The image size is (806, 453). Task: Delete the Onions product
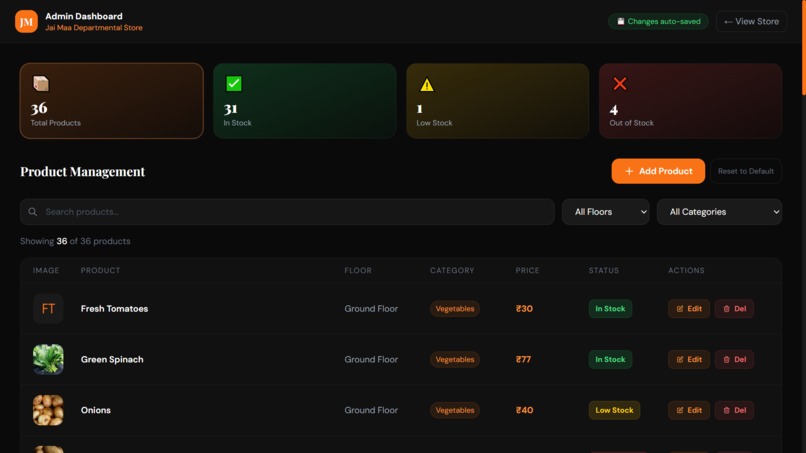pyautogui.click(x=735, y=410)
